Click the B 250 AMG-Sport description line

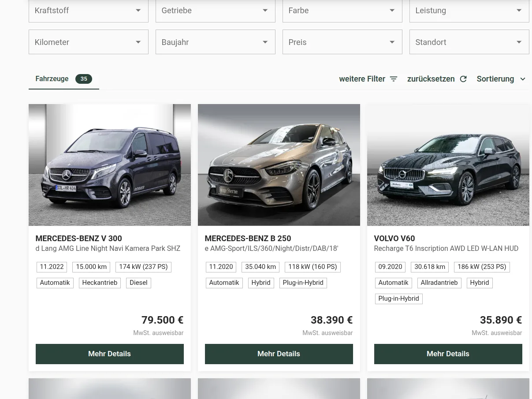pos(272,249)
